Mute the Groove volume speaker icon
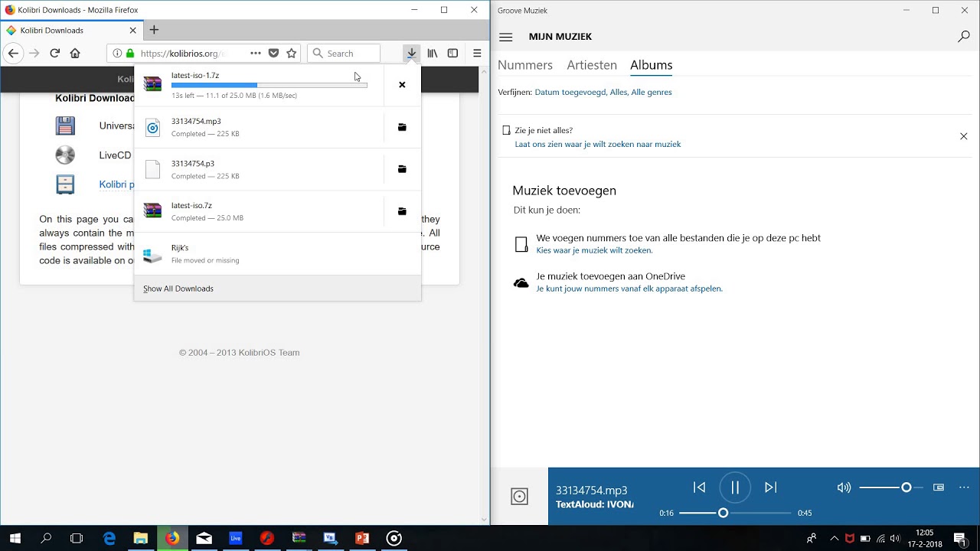 [844, 487]
